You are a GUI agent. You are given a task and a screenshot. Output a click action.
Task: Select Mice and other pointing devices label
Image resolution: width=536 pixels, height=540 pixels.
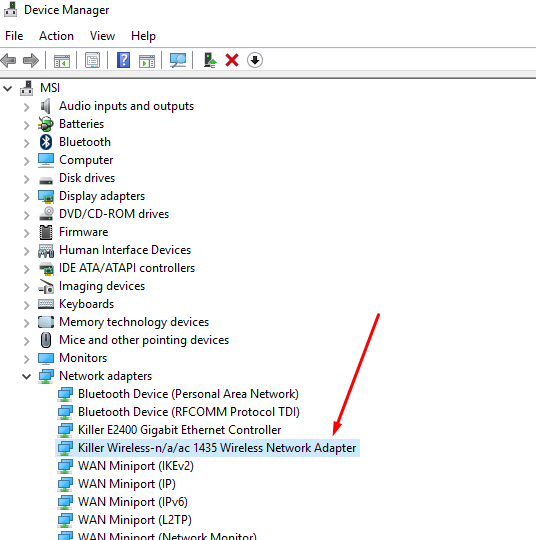(x=144, y=340)
